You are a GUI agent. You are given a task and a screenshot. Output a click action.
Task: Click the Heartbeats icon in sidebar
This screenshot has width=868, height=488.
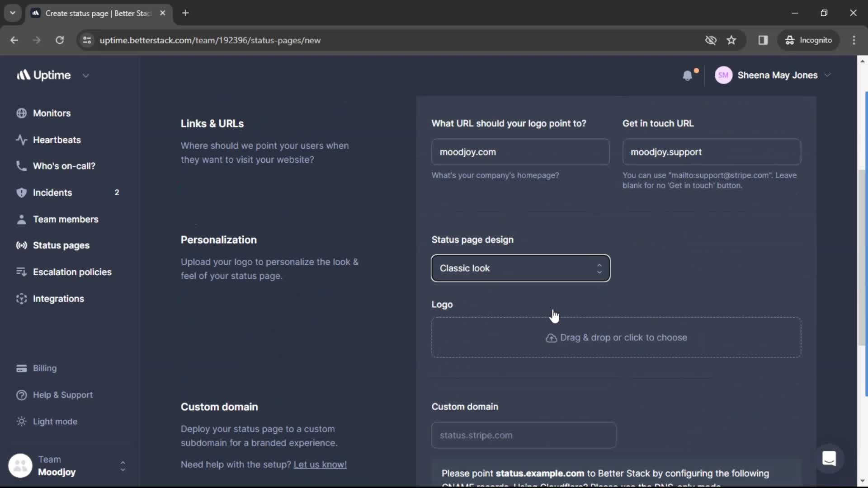[21, 140]
